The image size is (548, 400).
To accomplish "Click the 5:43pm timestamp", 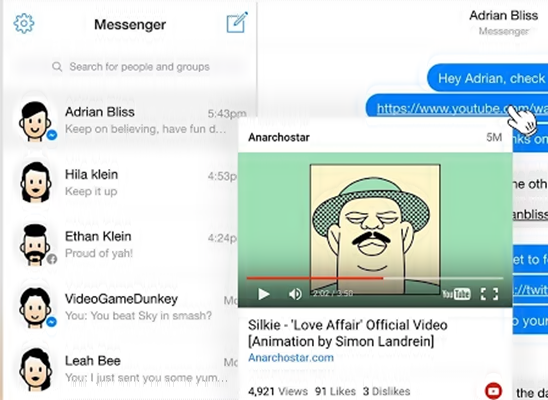I will click(x=227, y=114).
